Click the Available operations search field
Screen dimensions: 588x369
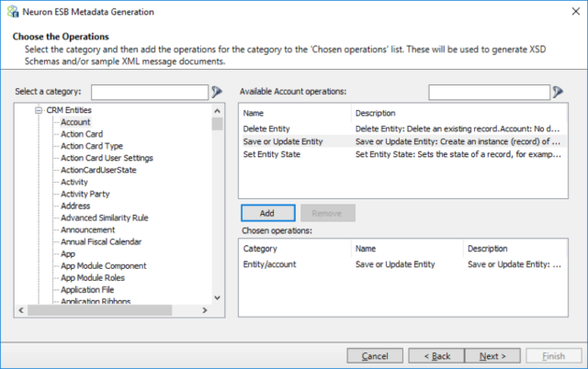click(x=490, y=92)
